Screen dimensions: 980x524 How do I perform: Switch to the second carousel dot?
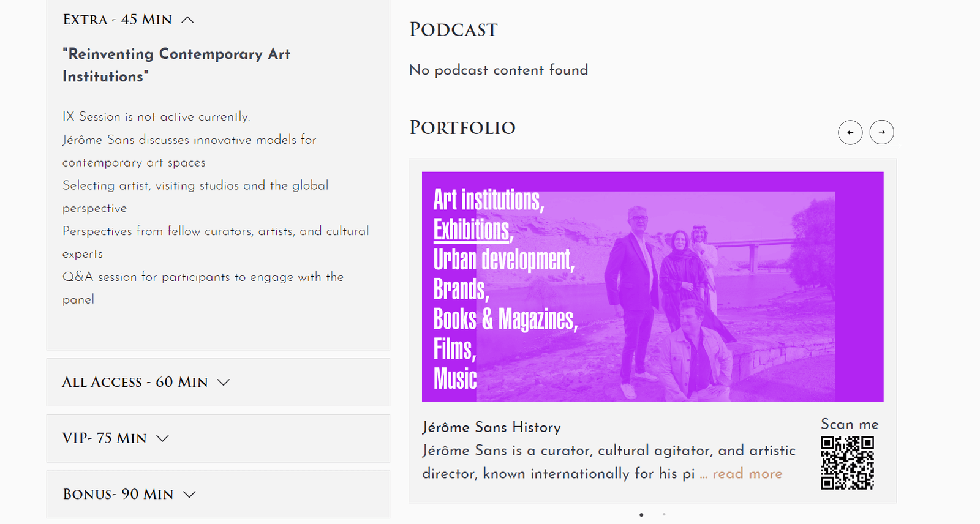point(664,515)
